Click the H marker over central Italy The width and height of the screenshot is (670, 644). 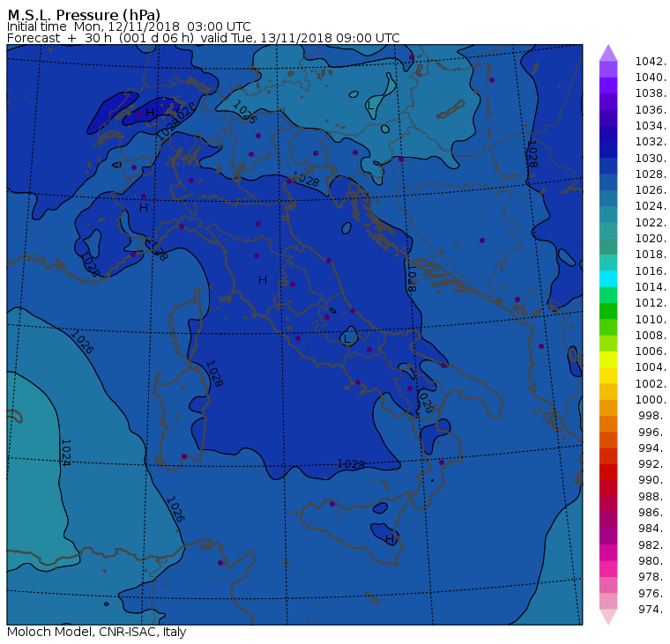coord(263,280)
